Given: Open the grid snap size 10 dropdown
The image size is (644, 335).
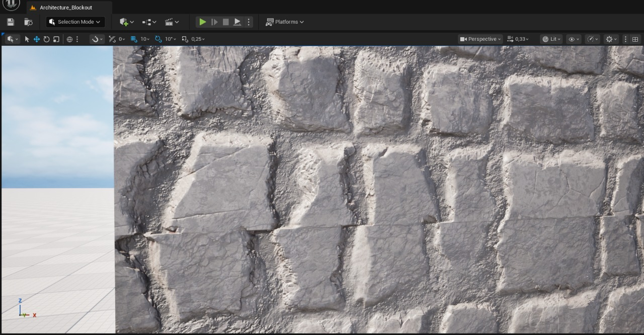Looking at the screenshot, I should click(x=145, y=39).
